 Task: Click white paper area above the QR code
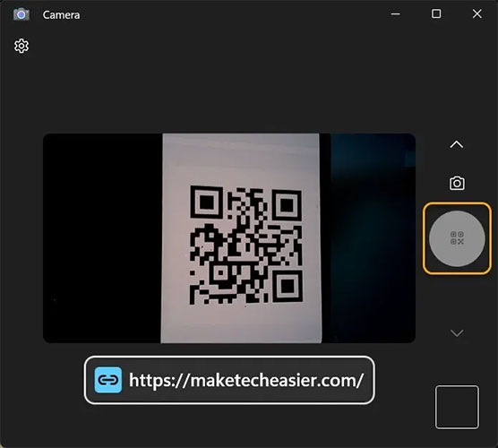(241, 159)
